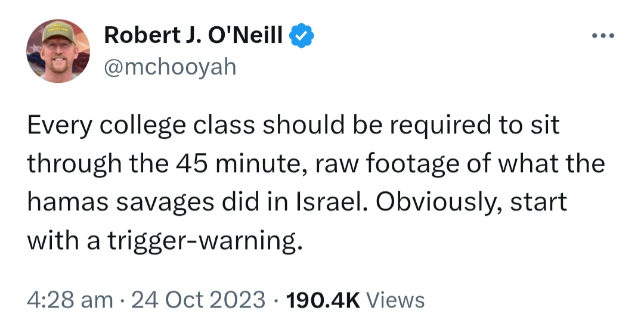644x323 pixels.
Task: Click the line 'with a trigger-warning.'
Action: point(165,241)
